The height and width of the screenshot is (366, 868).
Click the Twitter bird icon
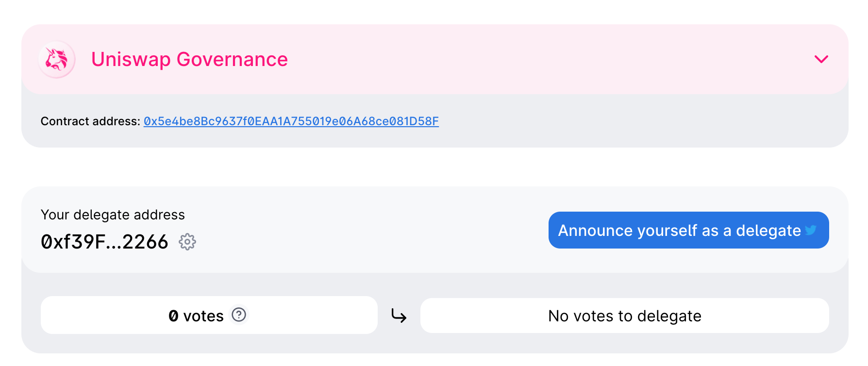(x=811, y=230)
